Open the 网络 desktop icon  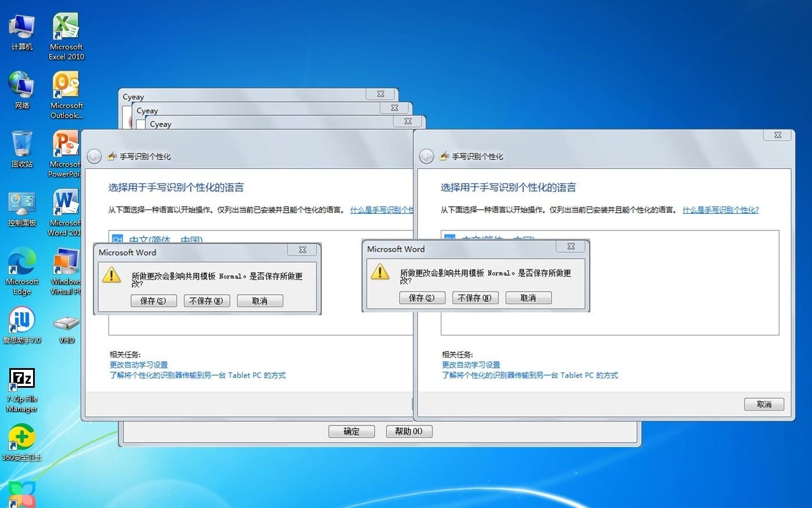22,91
